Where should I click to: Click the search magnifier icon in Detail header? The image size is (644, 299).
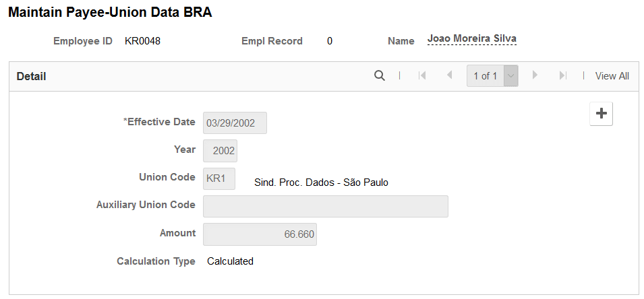380,76
